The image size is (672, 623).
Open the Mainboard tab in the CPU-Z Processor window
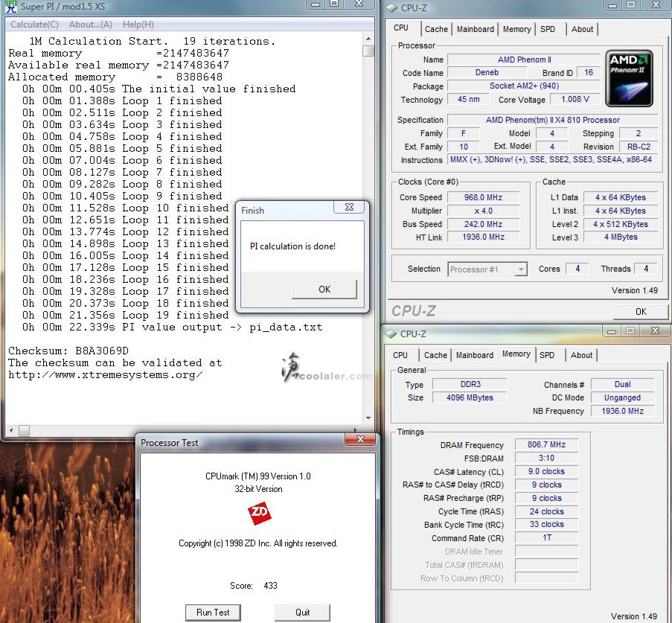coord(476,29)
